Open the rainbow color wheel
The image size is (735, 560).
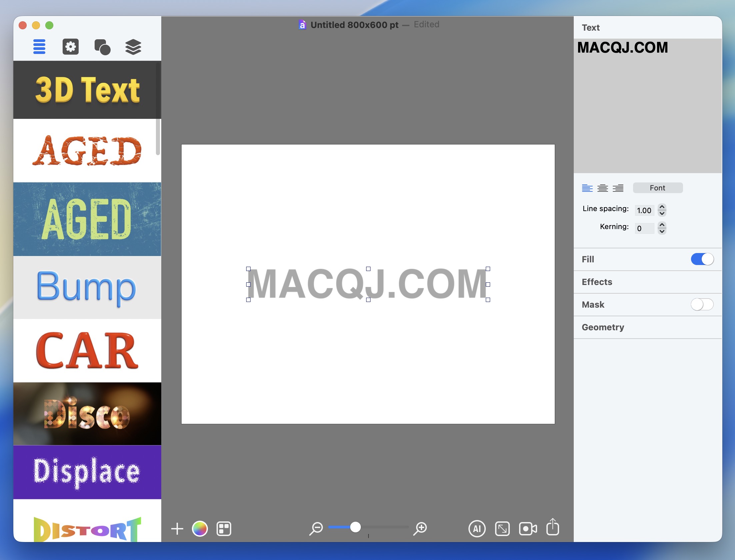200,529
